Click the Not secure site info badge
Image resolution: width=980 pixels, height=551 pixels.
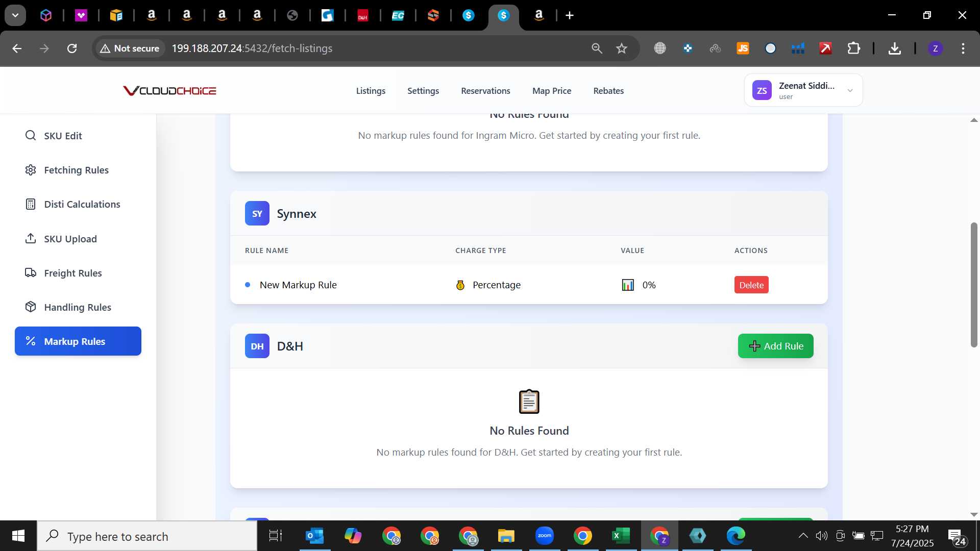130,48
